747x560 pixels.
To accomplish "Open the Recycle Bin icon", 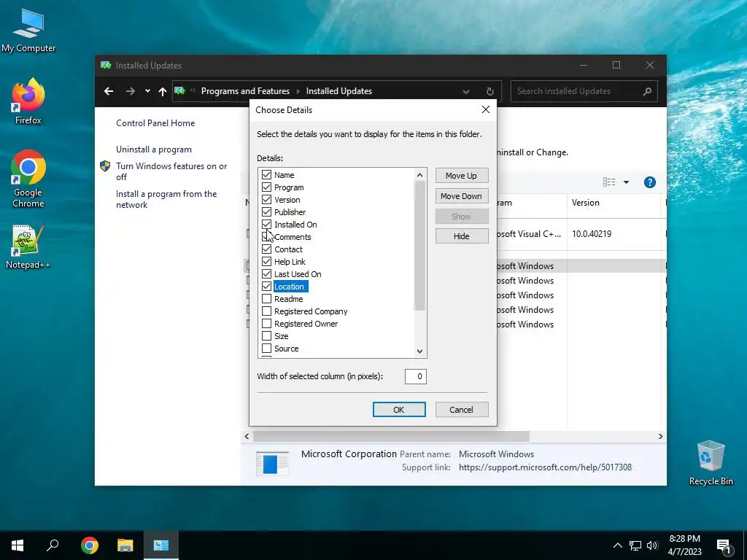I will click(x=711, y=463).
